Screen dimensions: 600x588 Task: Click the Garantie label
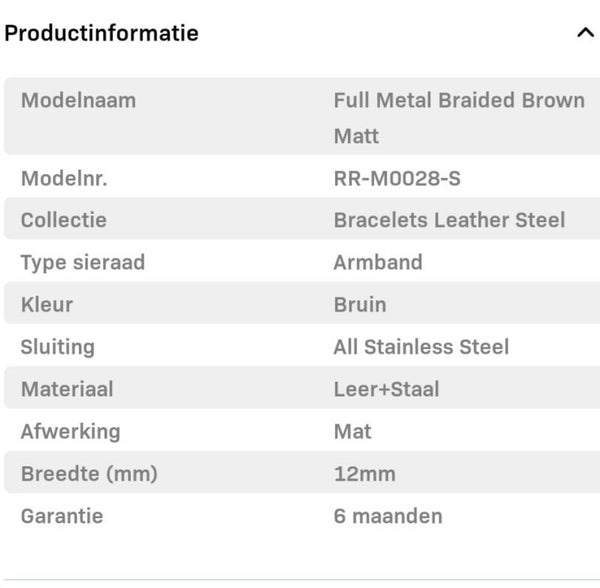pyautogui.click(x=62, y=516)
